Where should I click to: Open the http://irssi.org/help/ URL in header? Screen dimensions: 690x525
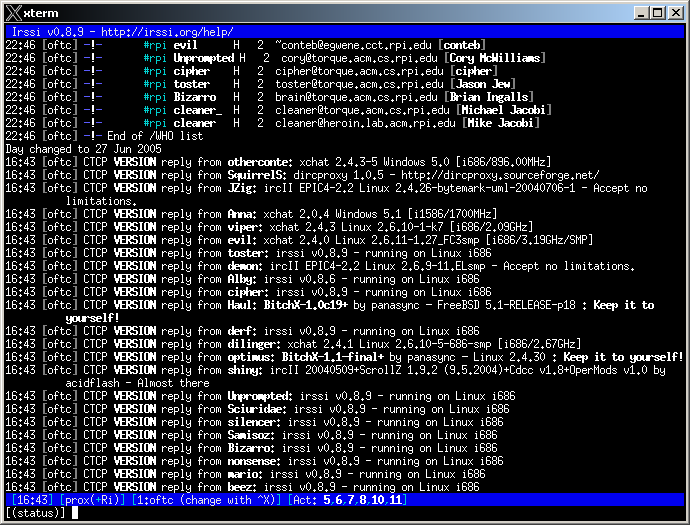click(167, 32)
